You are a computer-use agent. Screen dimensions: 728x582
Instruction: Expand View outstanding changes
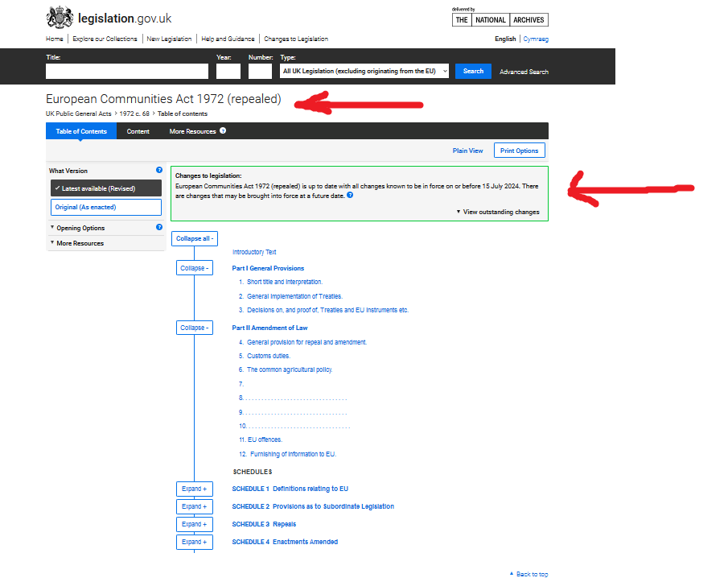click(498, 212)
